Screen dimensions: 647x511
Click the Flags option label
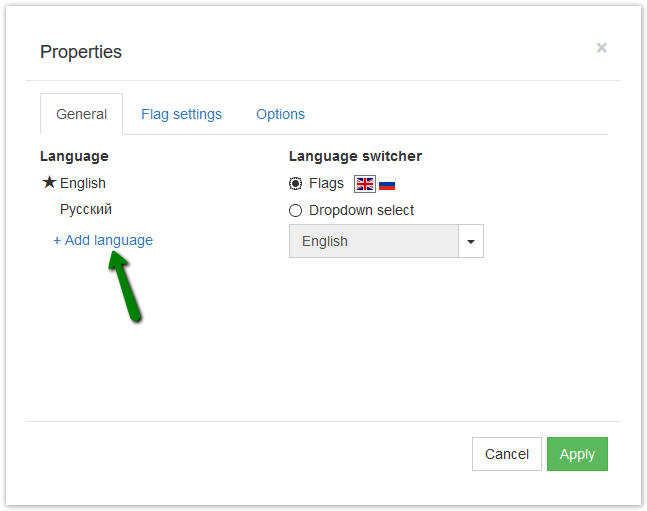coord(326,183)
